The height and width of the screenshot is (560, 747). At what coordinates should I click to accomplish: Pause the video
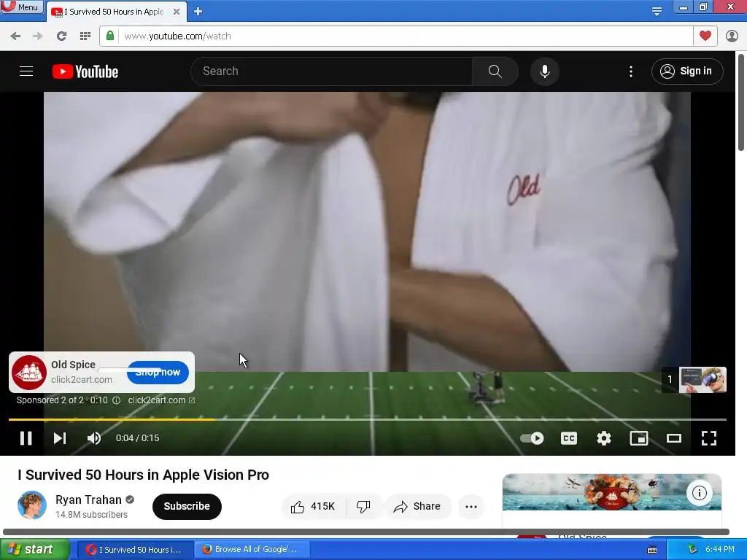coord(26,438)
